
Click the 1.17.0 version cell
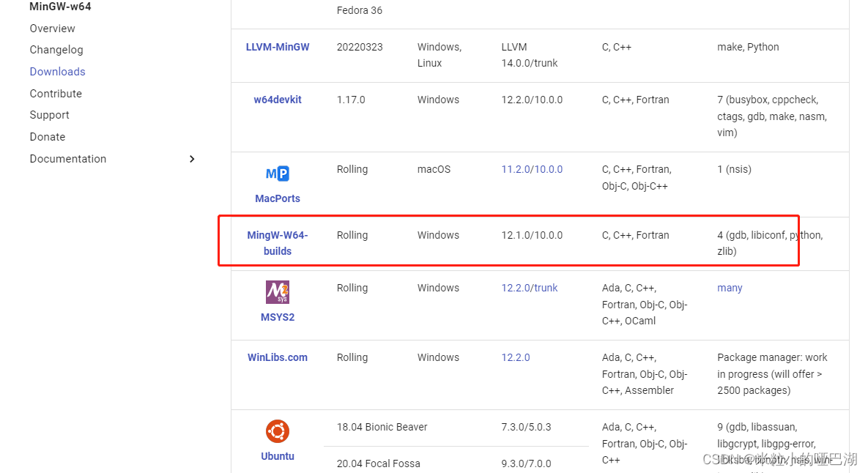coord(351,100)
